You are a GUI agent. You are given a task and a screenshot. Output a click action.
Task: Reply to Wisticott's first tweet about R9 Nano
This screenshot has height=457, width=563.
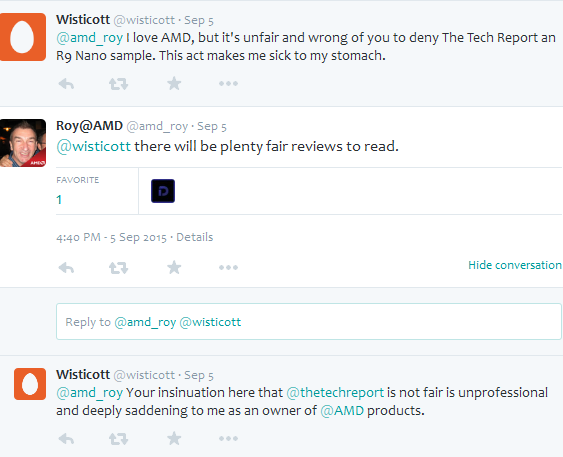(x=66, y=84)
